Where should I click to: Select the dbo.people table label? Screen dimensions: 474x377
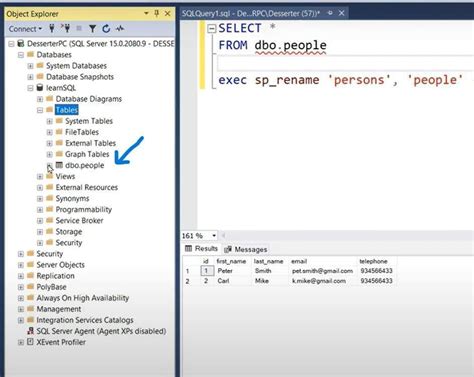tap(85, 165)
